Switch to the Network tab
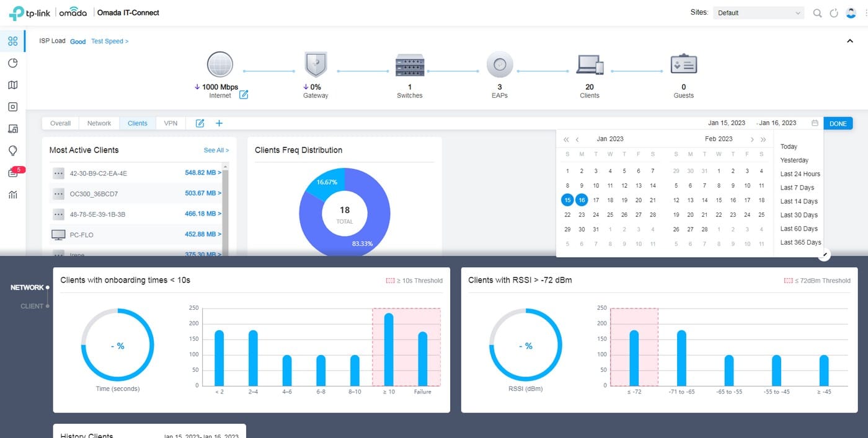This screenshot has width=868, height=438. point(99,123)
